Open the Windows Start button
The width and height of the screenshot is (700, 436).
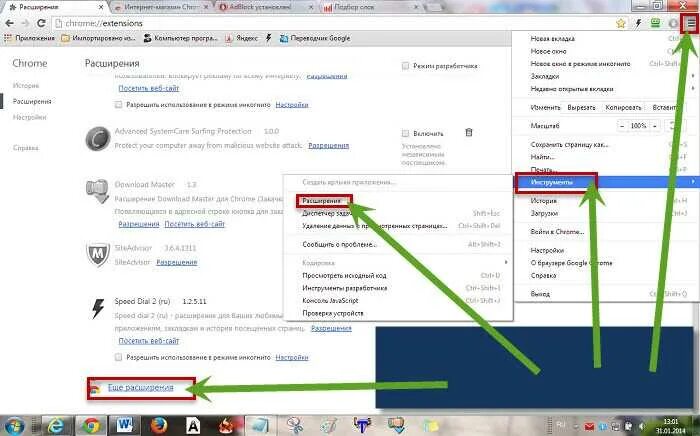14,425
